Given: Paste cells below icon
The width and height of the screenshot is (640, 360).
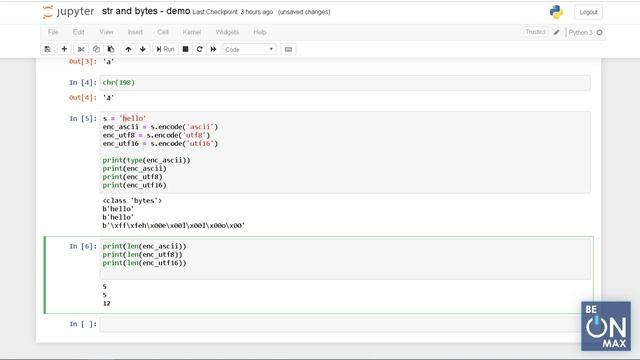Looking at the screenshot, I should (x=111, y=49).
